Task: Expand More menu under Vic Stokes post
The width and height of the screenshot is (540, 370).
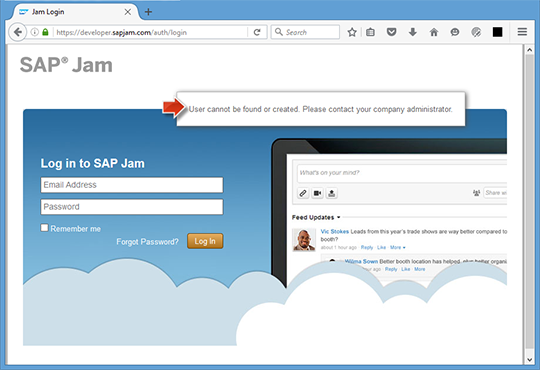Action: pyautogui.click(x=397, y=247)
